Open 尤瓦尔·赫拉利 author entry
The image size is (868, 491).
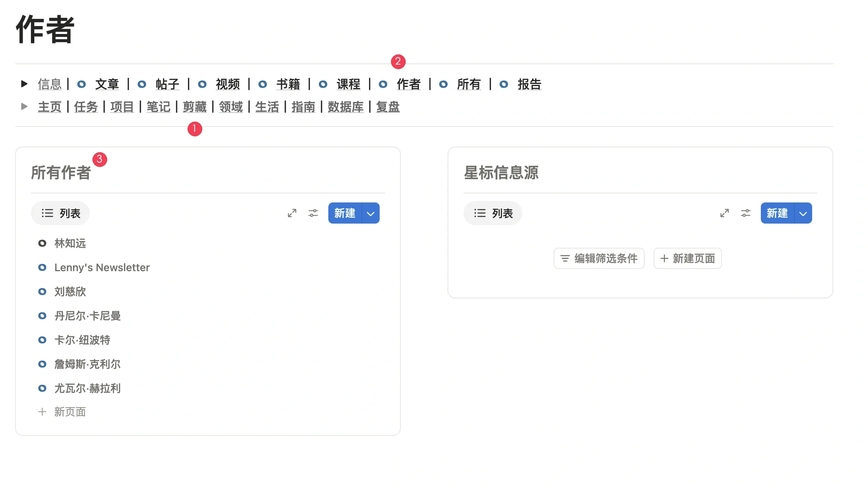coord(88,388)
